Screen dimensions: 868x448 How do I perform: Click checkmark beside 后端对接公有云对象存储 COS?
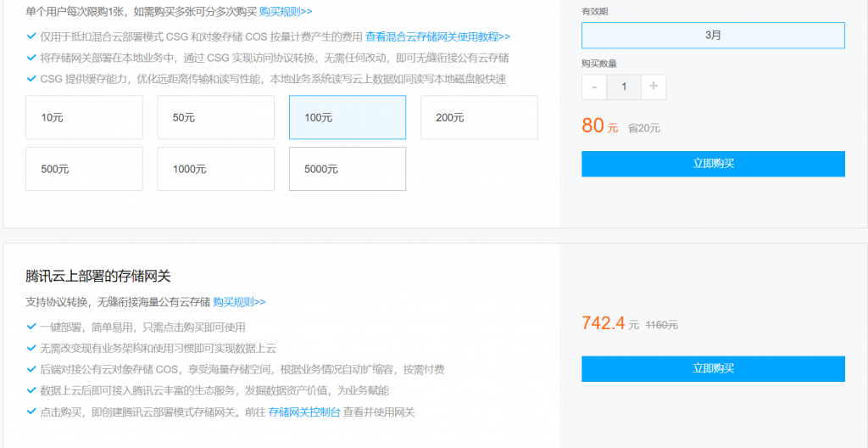click(31, 369)
